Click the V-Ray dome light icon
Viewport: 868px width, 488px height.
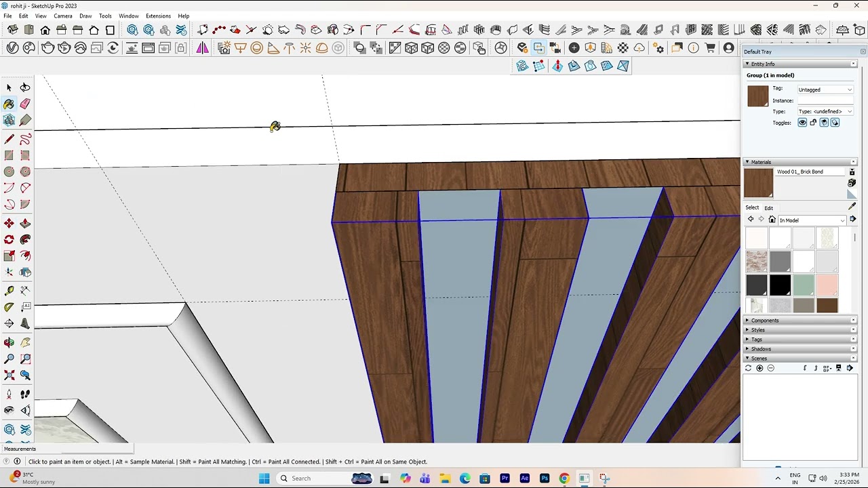pos(321,47)
